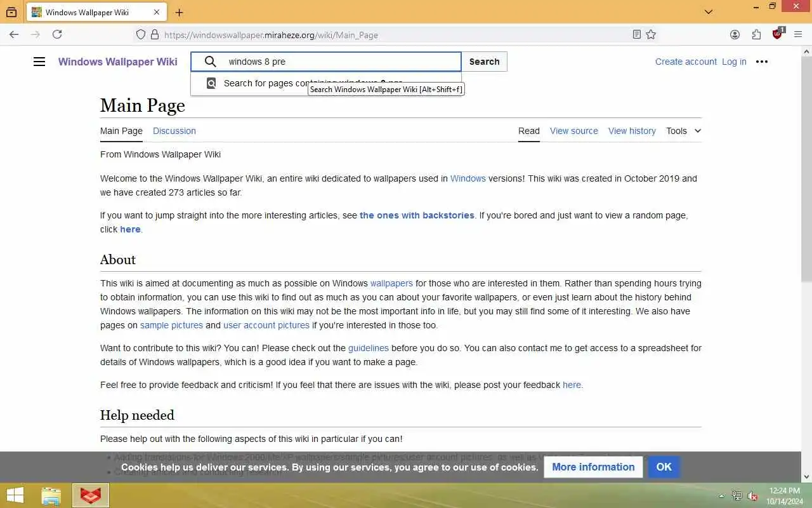
Task: Open File Explorer from the taskbar
Action: pos(51,495)
